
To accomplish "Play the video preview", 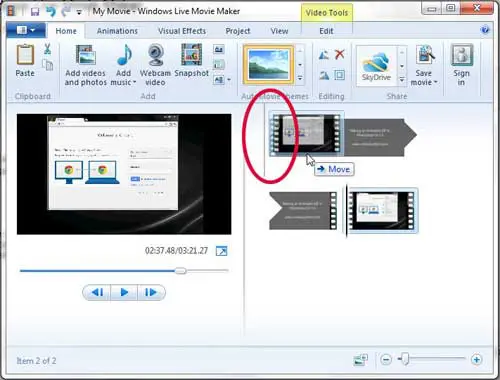I will point(124,293).
